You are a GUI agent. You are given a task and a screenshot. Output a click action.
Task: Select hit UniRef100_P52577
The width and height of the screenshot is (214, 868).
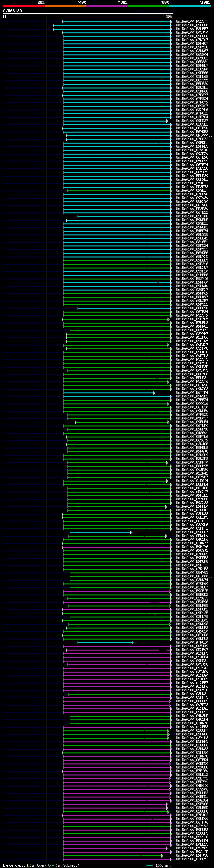[x=192, y=22]
